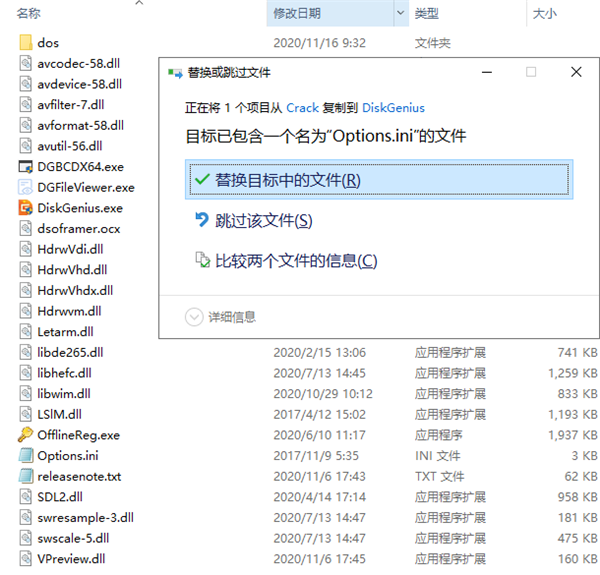Viewport: 600px width, 575px height.
Task: Select the file name DiskGenius.exe
Action: pyautogui.click(x=80, y=208)
